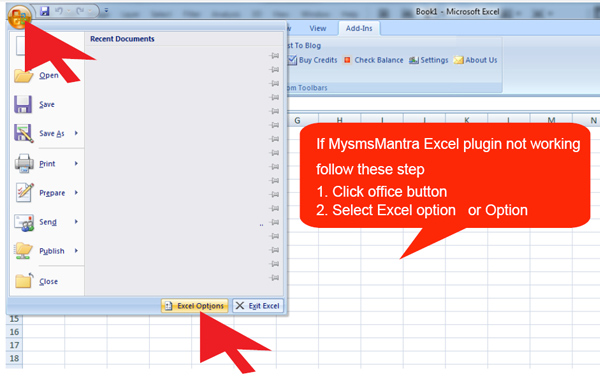Click Save icon in Quick Access Toolbar
600x386 pixels.
click(45, 11)
